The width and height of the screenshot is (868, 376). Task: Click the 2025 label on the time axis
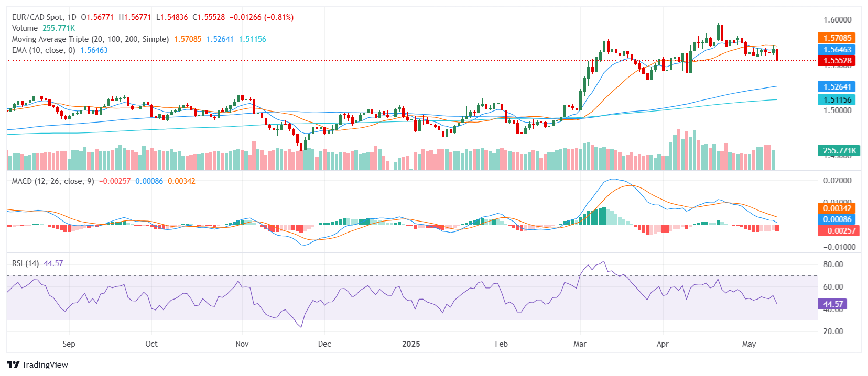[x=411, y=344]
